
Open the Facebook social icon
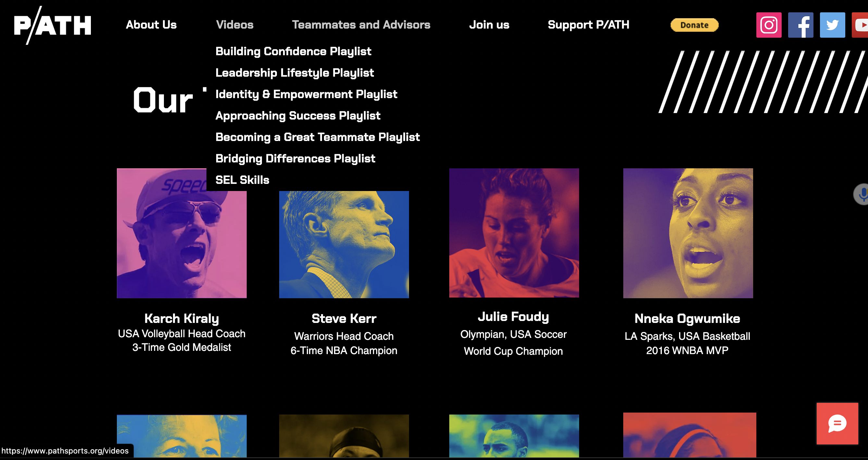tap(800, 25)
